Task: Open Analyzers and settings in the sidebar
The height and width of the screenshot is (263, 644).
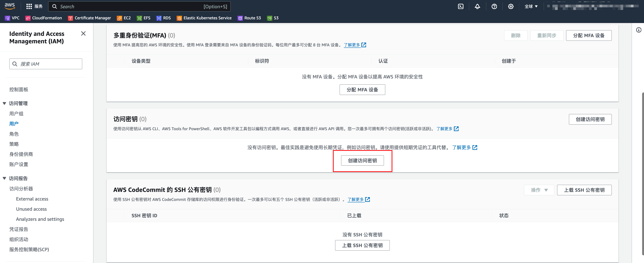Action: pos(40,219)
